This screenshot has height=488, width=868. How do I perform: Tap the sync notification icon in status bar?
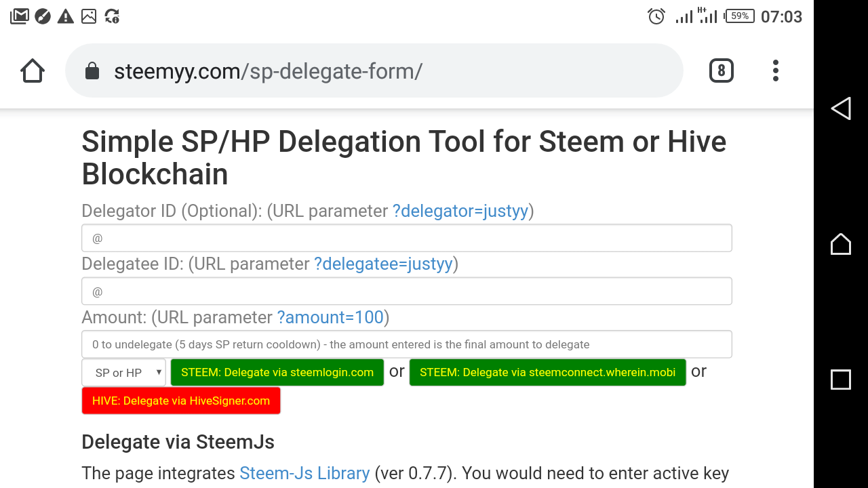(x=112, y=16)
